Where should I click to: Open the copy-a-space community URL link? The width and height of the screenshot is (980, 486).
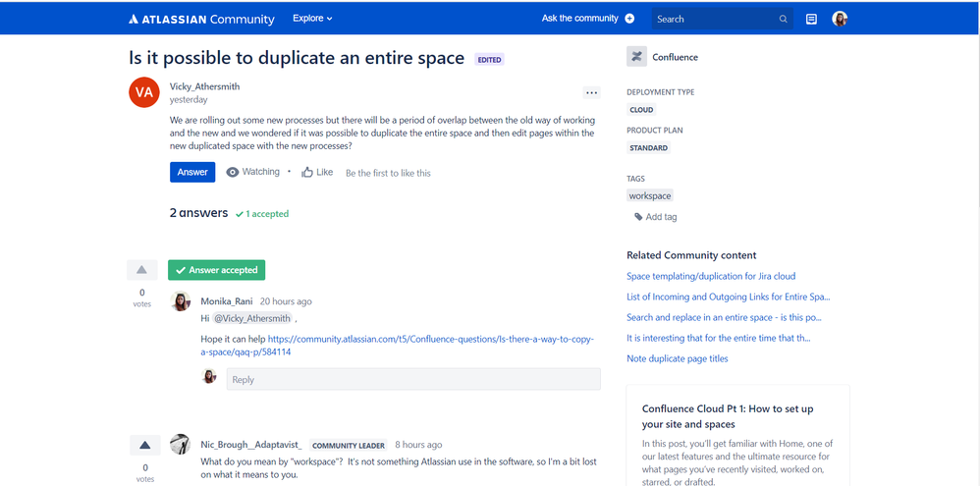[398, 346]
